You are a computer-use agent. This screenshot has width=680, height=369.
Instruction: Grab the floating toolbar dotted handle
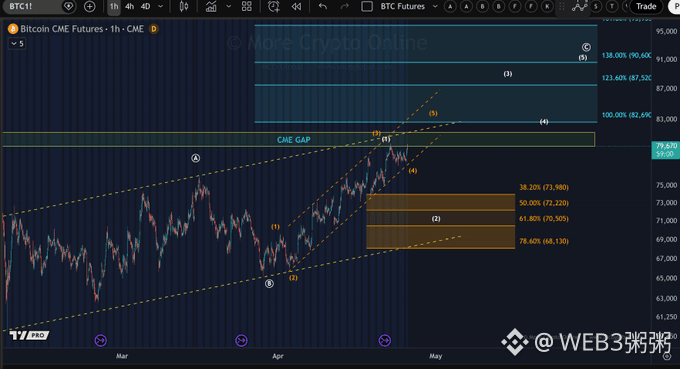(x=562, y=7)
